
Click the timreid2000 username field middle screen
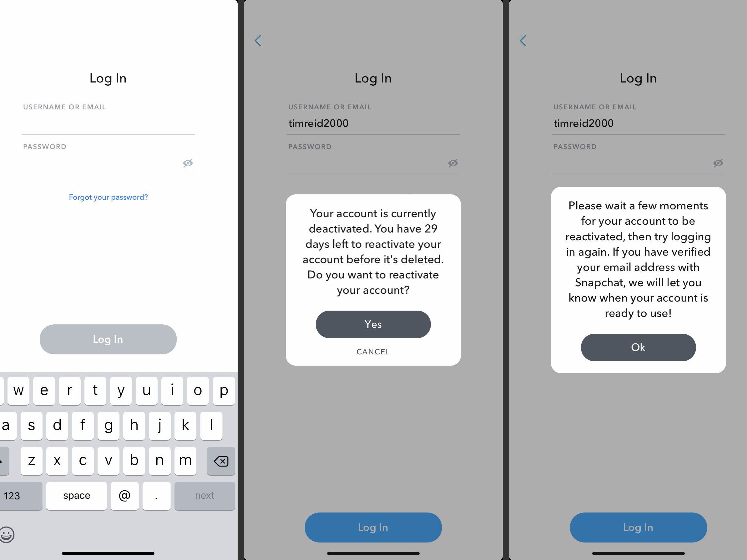(373, 123)
